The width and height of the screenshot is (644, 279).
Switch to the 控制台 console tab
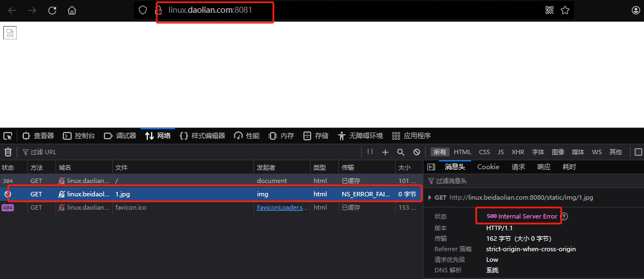tap(79, 136)
